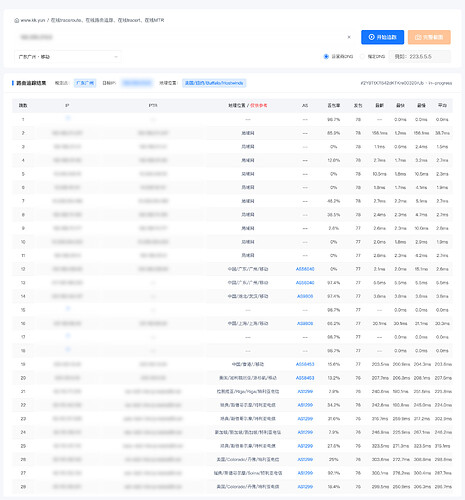Clear the address field with the x icon

pos(349,37)
